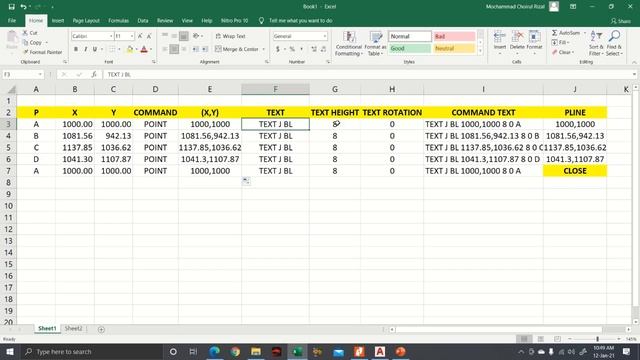Expand Merge & Center dropdown arrow
This screenshot has height=360, width=640.
click(264, 49)
